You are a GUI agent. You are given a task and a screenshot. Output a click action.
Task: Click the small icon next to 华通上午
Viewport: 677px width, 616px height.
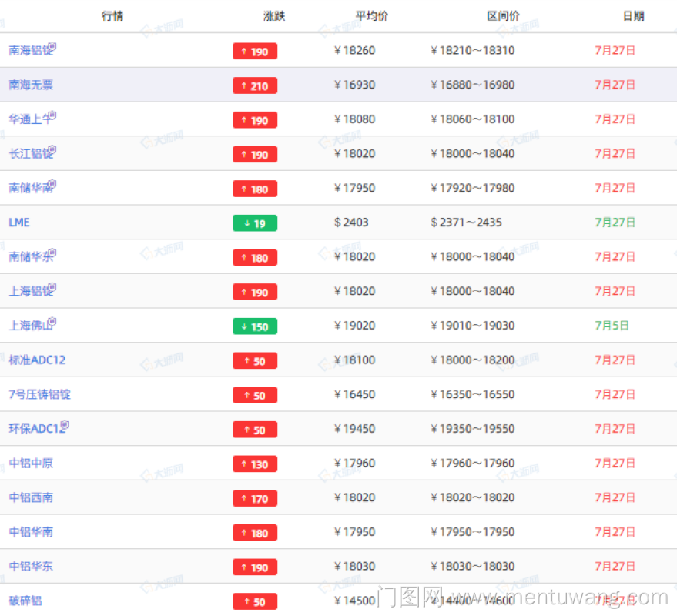pyautogui.click(x=52, y=116)
